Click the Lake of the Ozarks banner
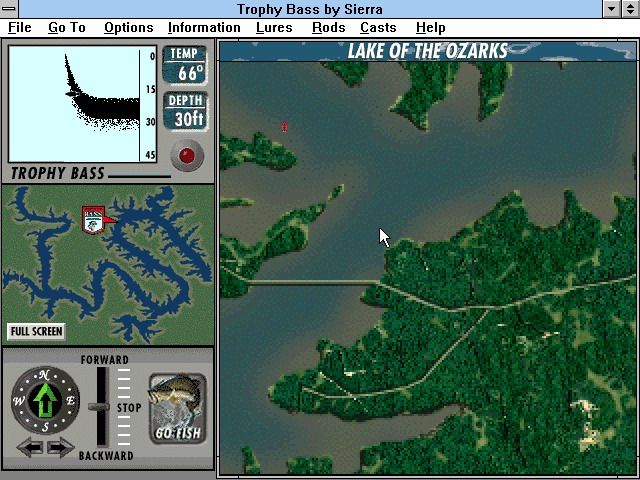This screenshot has height=480, width=640. pyautogui.click(x=427, y=51)
